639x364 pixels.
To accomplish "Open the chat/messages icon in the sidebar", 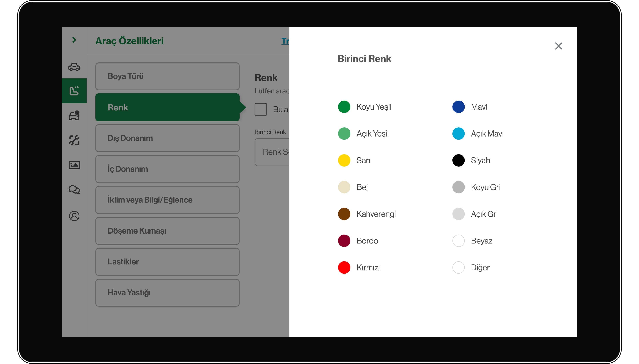I will (x=74, y=190).
